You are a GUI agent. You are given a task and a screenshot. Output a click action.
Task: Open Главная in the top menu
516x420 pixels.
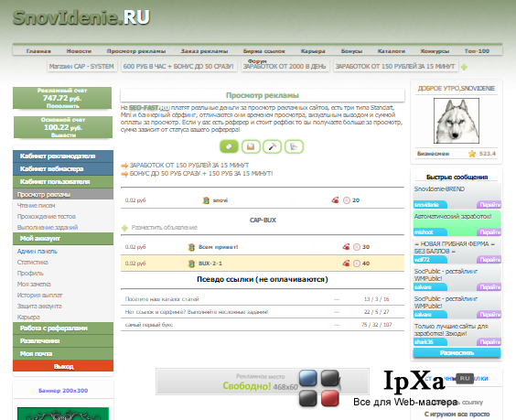(38, 51)
